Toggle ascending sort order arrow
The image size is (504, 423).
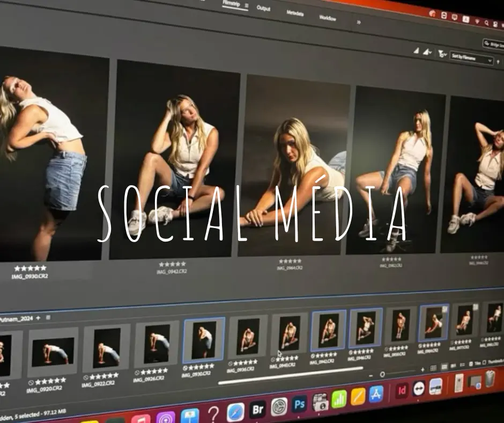[x=499, y=62]
